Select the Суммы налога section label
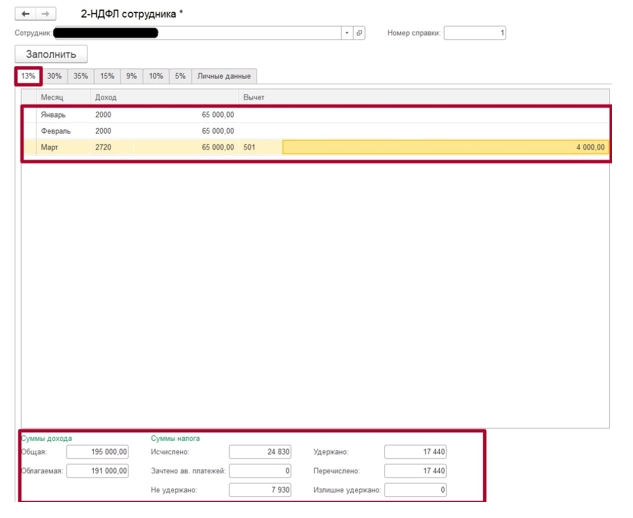This screenshot has height=518, width=633. click(175, 438)
